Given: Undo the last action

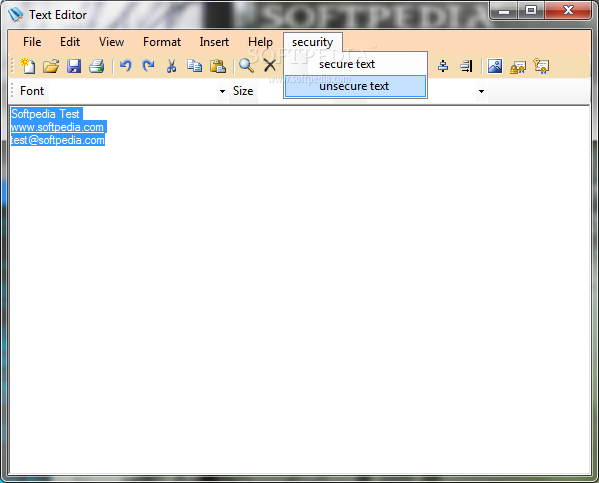Looking at the screenshot, I should (125, 66).
